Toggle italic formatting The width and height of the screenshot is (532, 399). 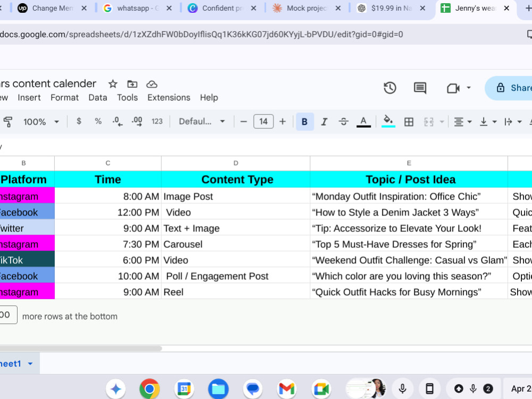click(324, 121)
